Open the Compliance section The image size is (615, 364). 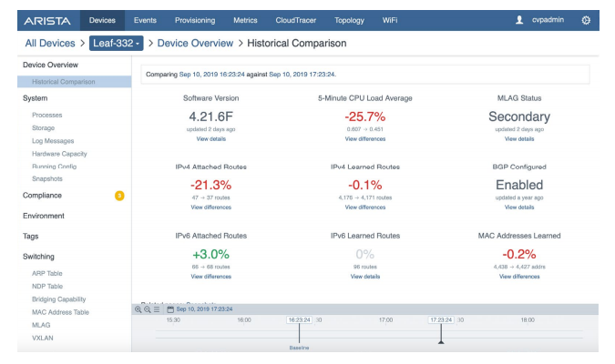[x=42, y=196]
